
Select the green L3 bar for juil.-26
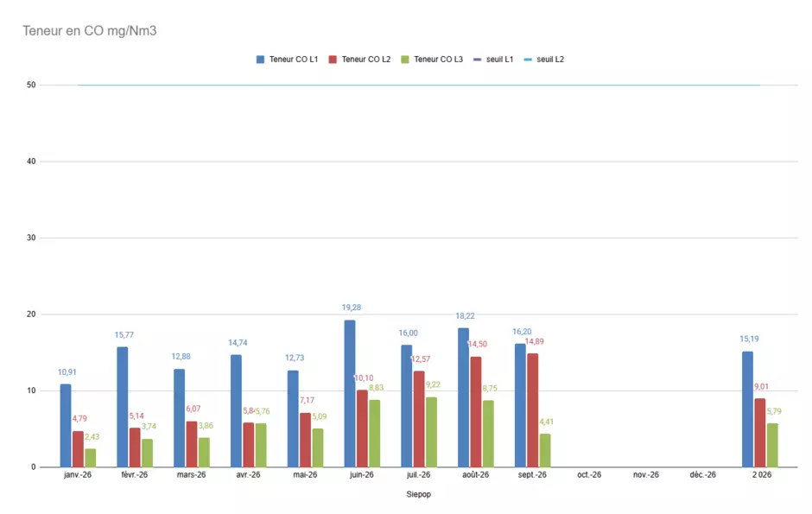[431, 432]
